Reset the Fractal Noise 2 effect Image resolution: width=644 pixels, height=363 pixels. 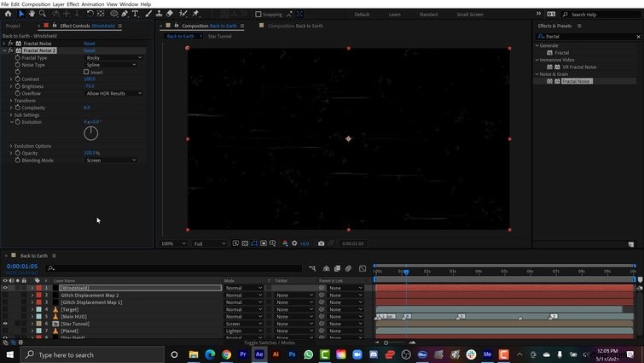pos(89,50)
